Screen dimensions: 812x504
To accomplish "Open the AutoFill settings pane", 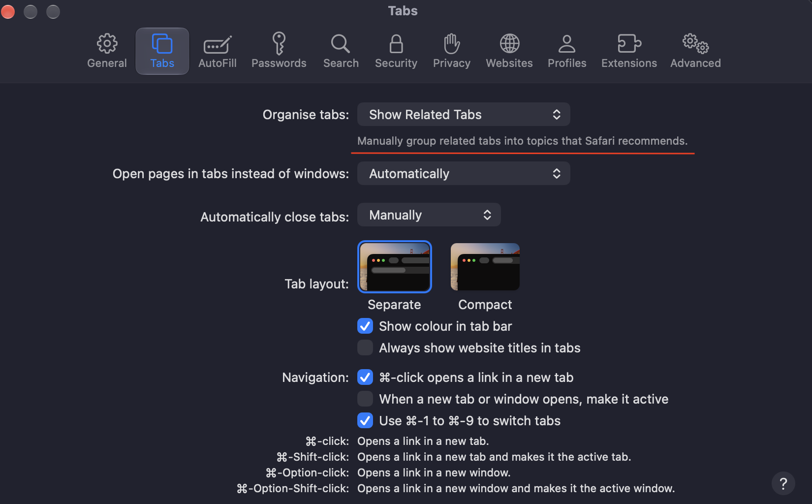I will (x=218, y=51).
